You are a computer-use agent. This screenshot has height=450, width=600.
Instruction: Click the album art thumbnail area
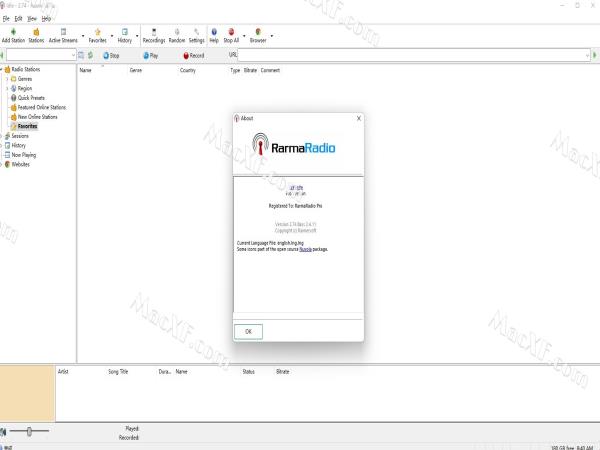28,393
